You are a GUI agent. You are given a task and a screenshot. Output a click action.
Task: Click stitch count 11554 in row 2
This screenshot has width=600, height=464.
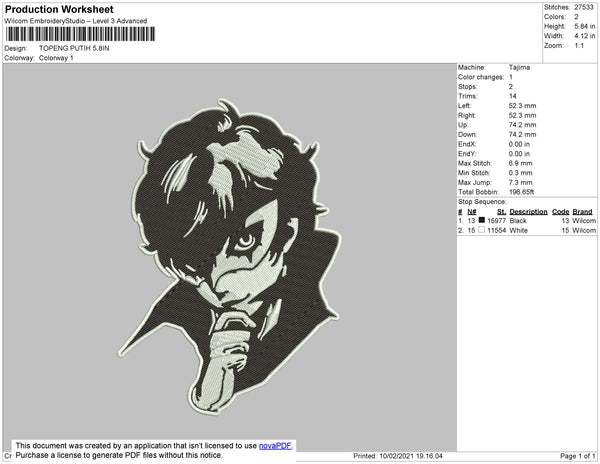[496, 230]
